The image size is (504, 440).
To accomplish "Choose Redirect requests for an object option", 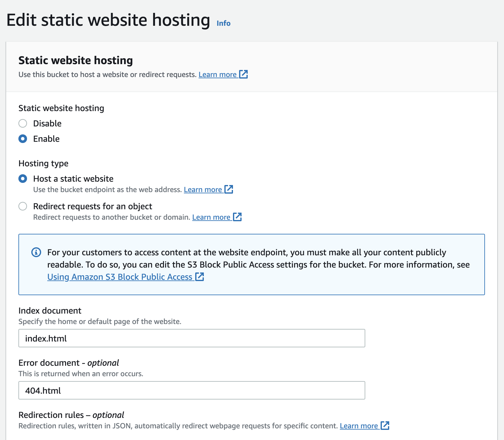I will (23, 206).
